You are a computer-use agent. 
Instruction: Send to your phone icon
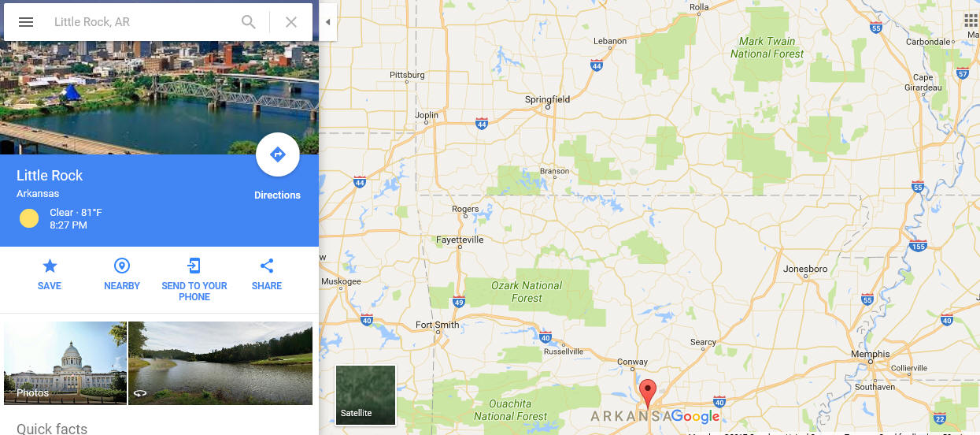pyautogui.click(x=194, y=266)
